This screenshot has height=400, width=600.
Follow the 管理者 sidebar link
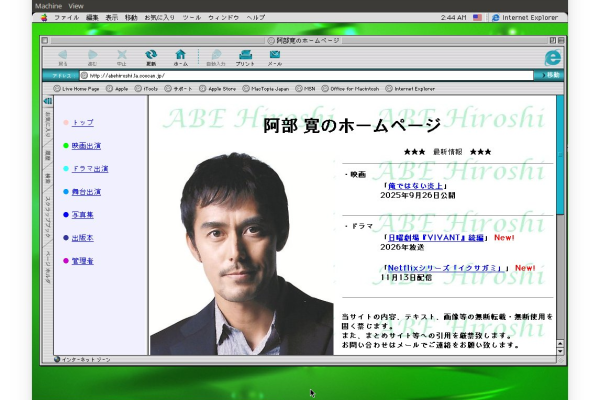(83, 261)
